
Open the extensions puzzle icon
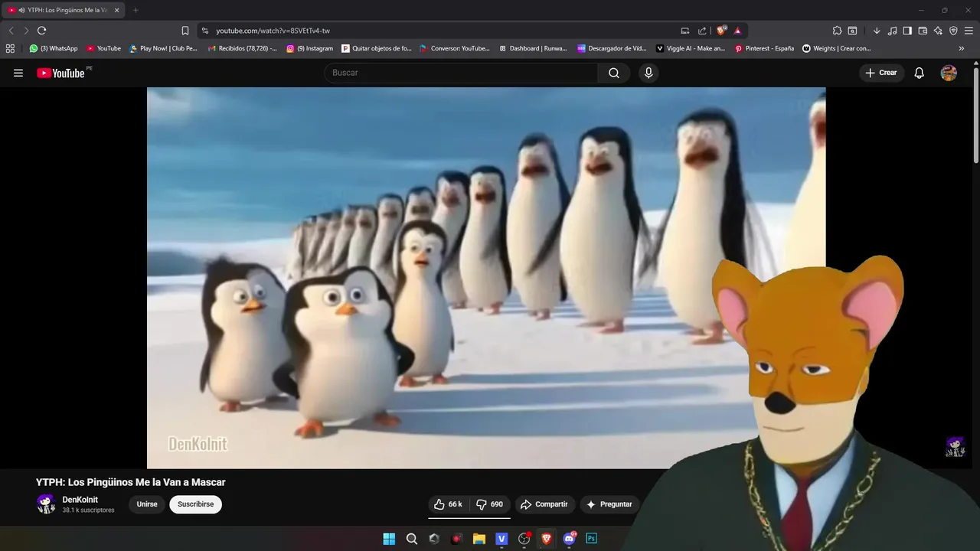[837, 31]
